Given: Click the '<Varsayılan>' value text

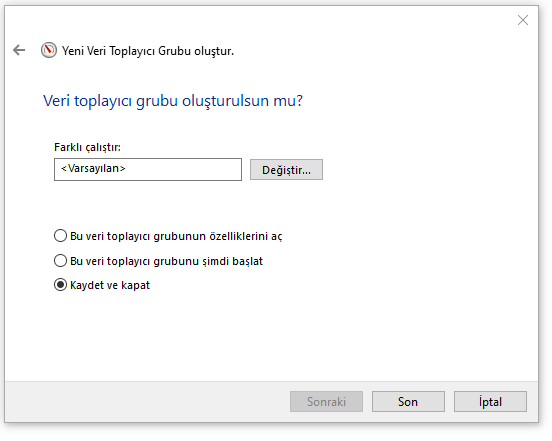Looking at the screenshot, I should [93, 169].
